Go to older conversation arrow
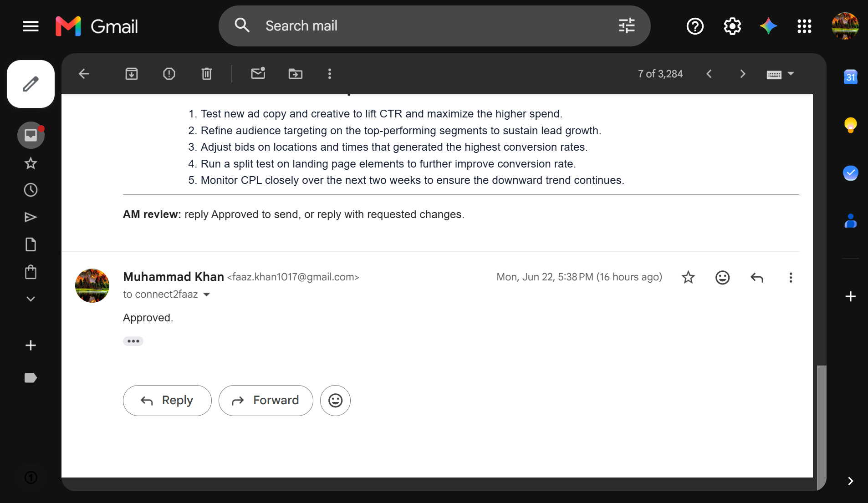 click(x=743, y=74)
